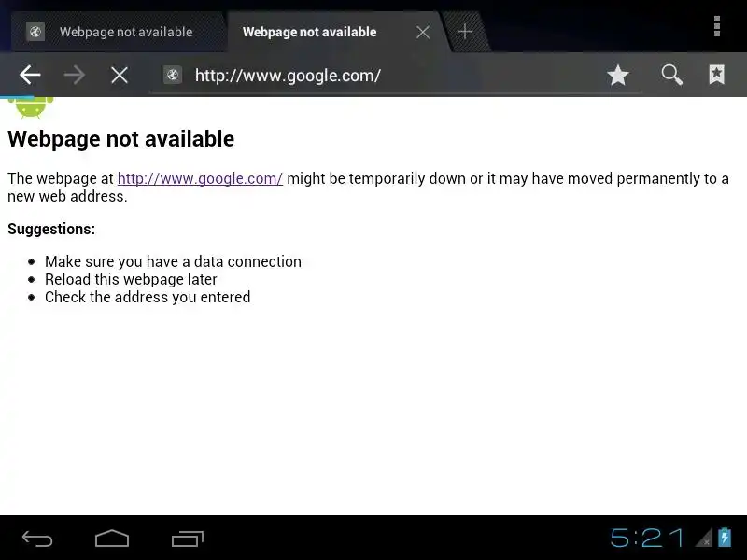Go back using the browser back arrow
Screen dimensions: 747x560
30,75
